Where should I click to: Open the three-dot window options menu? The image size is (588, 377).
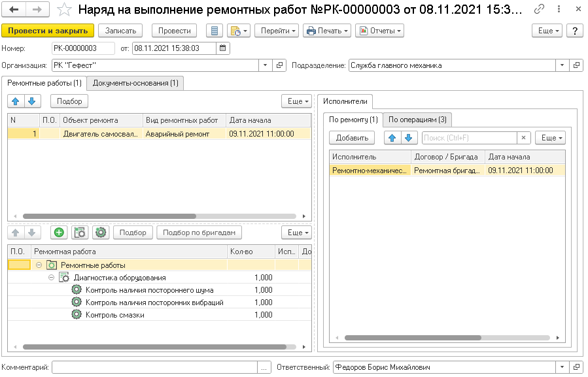click(559, 9)
